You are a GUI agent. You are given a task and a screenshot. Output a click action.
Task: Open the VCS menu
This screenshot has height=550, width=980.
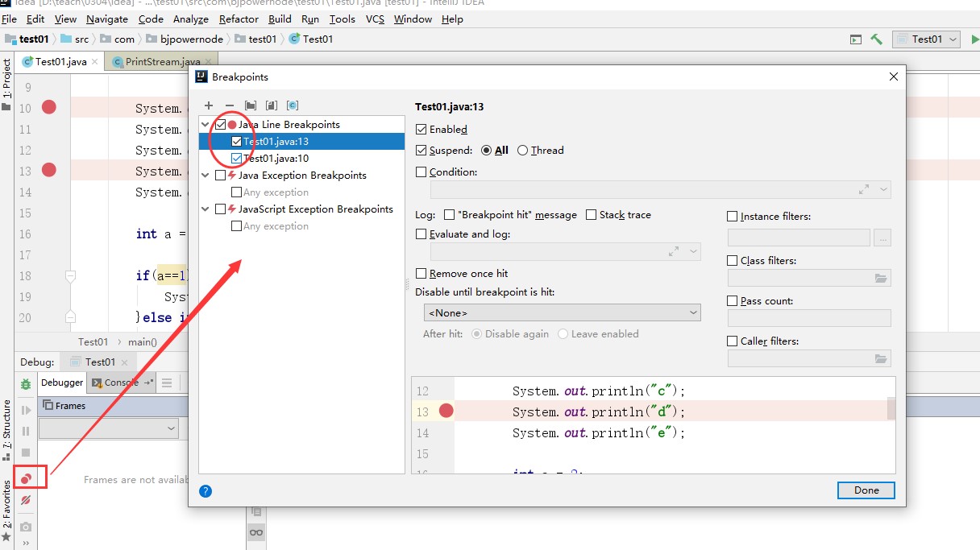[375, 19]
